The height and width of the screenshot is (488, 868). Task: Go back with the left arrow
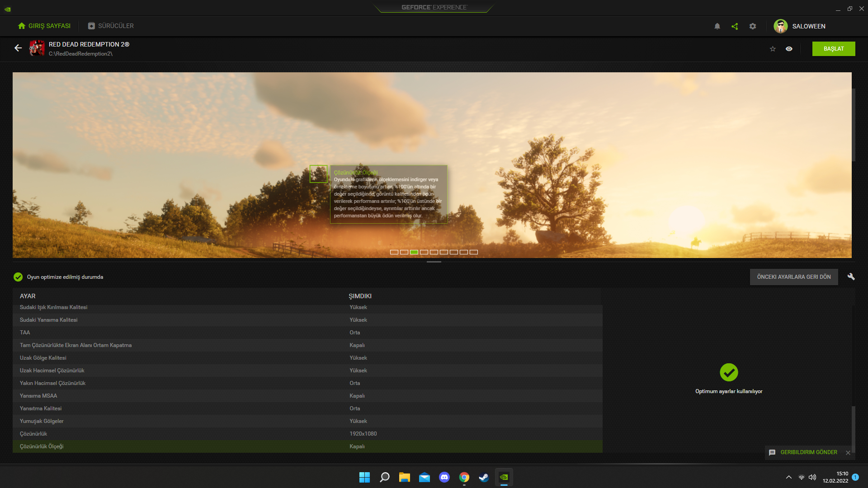point(18,48)
